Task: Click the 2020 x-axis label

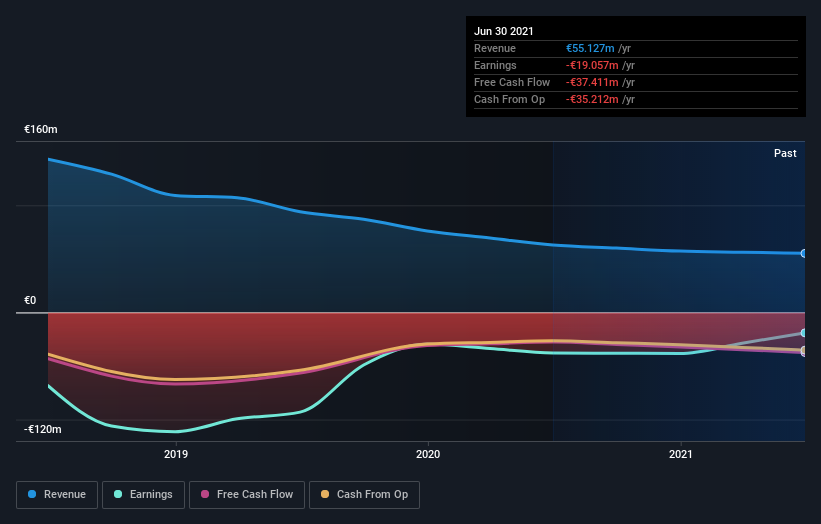Action: point(428,454)
